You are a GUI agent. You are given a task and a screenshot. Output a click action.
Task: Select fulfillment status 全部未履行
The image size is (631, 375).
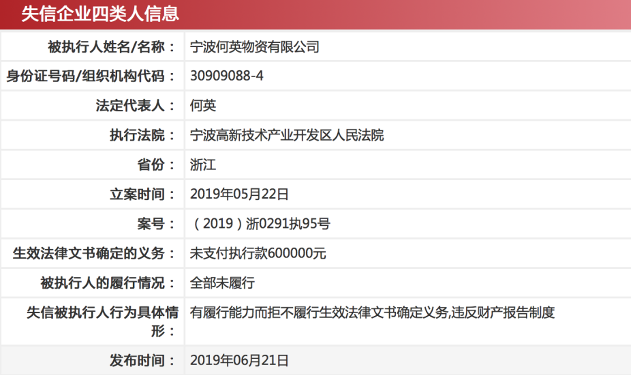tap(222, 283)
